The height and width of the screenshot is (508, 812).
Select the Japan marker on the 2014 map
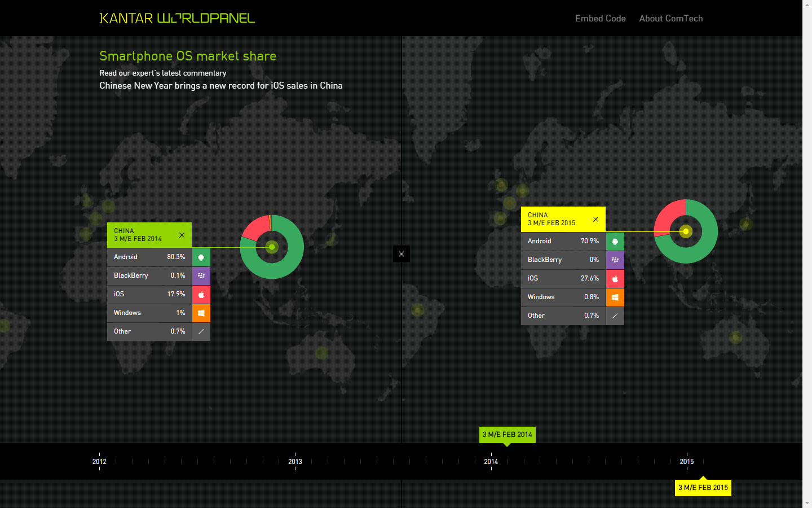click(x=332, y=239)
